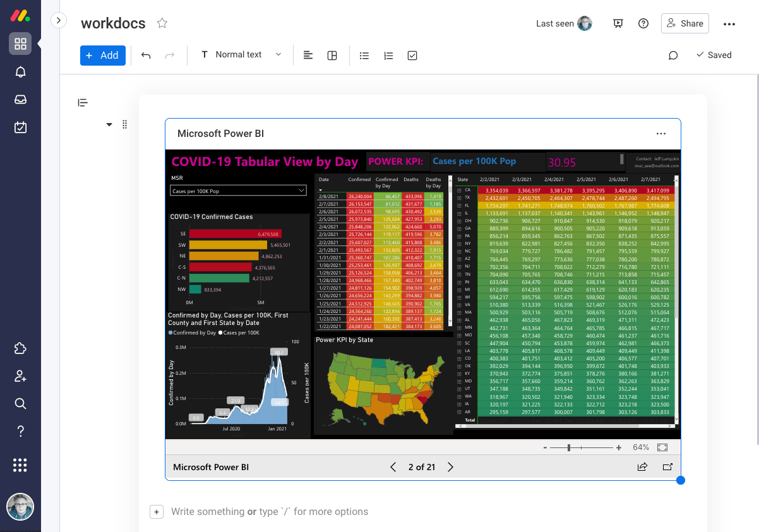This screenshot has width=759, height=532.
Task: Open notifications from the bell icon
Action: (20, 71)
